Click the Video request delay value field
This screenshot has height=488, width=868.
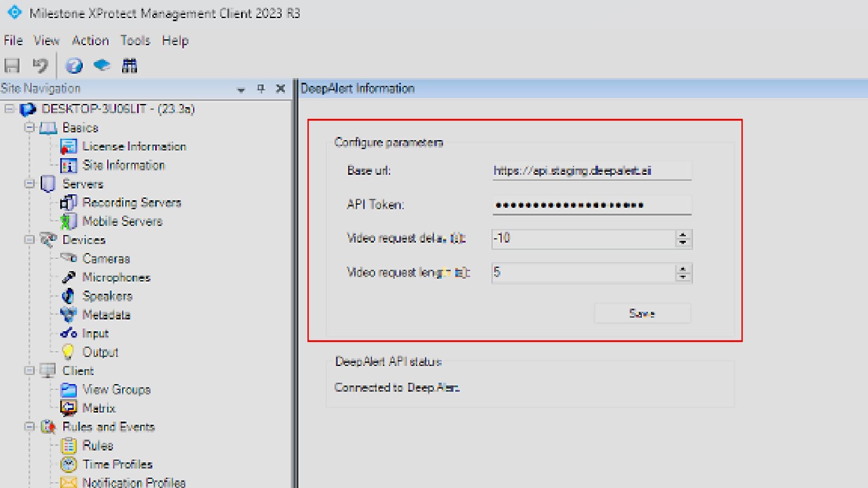coord(583,239)
